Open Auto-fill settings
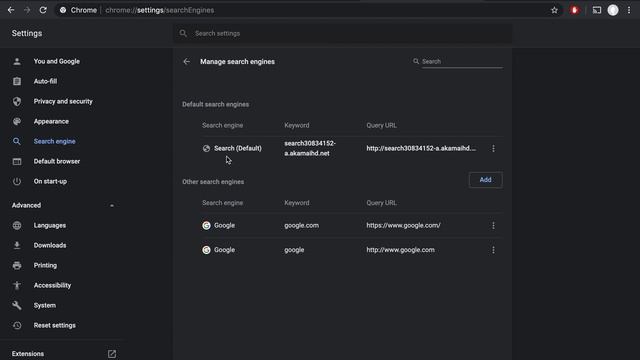 pyautogui.click(x=45, y=81)
